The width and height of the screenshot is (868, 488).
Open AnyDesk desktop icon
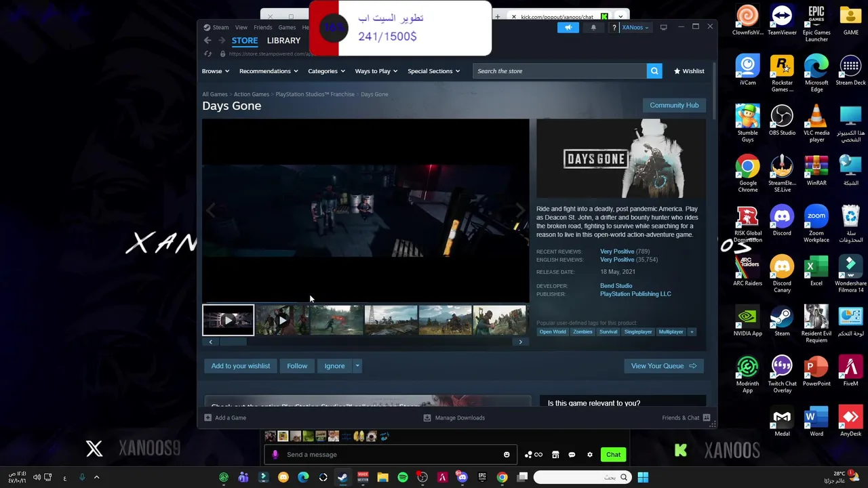[x=850, y=421]
